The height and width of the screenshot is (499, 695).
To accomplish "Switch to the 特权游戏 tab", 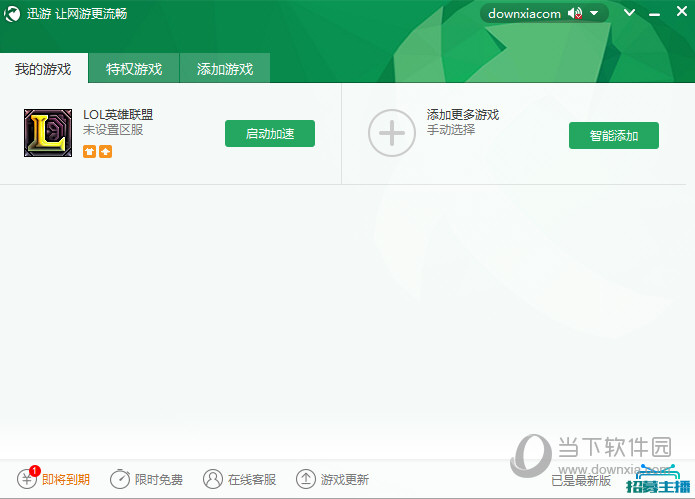I will (x=134, y=69).
